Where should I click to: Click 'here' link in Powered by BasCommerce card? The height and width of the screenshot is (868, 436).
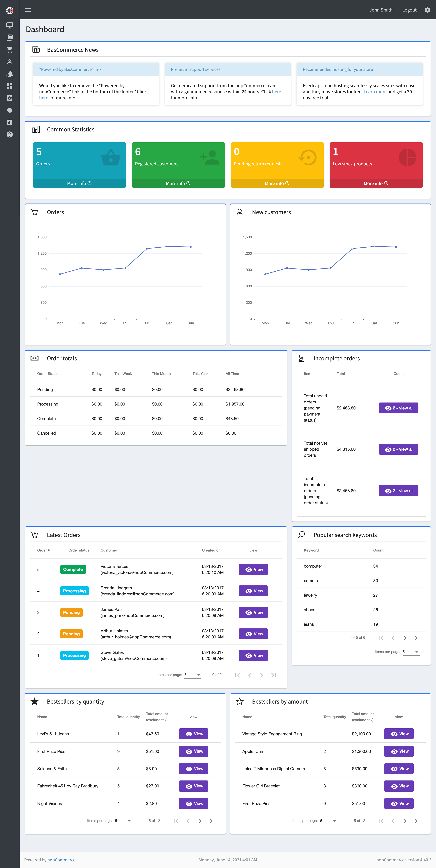click(x=43, y=98)
